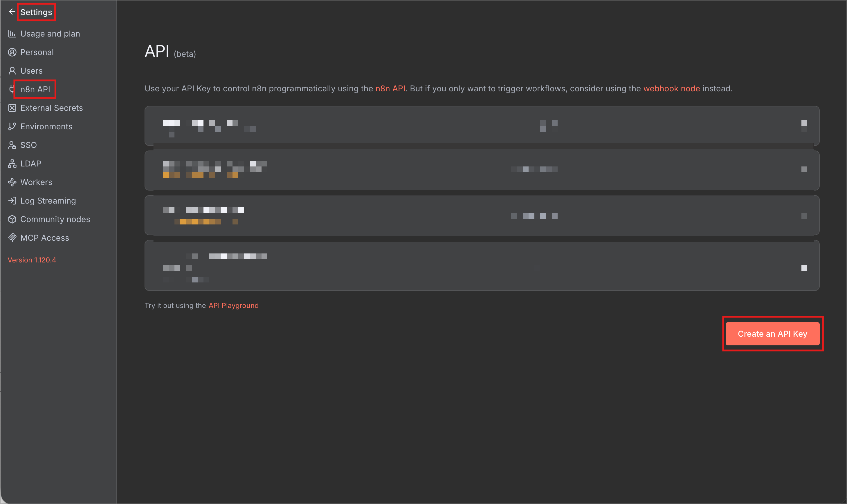The height and width of the screenshot is (504, 847).
Task: Follow the n8n API documentation link
Action: 390,89
